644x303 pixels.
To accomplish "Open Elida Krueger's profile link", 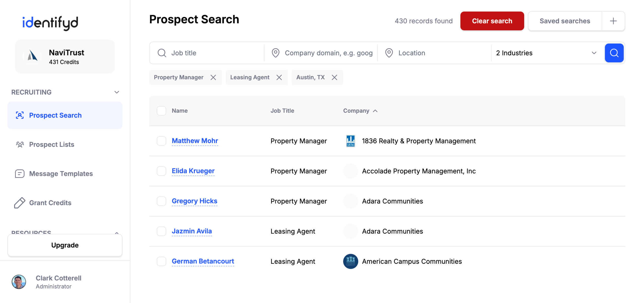I will pyautogui.click(x=193, y=171).
